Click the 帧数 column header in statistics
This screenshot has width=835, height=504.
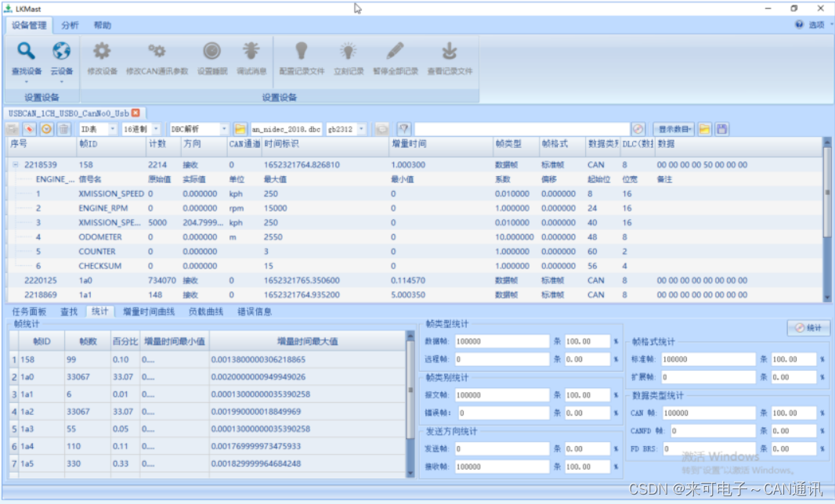[88, 341]
